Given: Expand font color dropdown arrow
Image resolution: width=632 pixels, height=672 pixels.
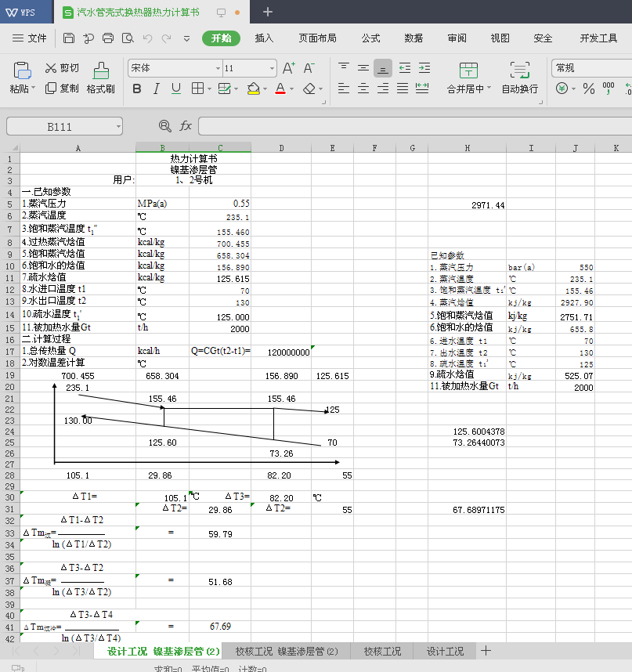Looking at the screenshot, I should [x=291, y=89].
